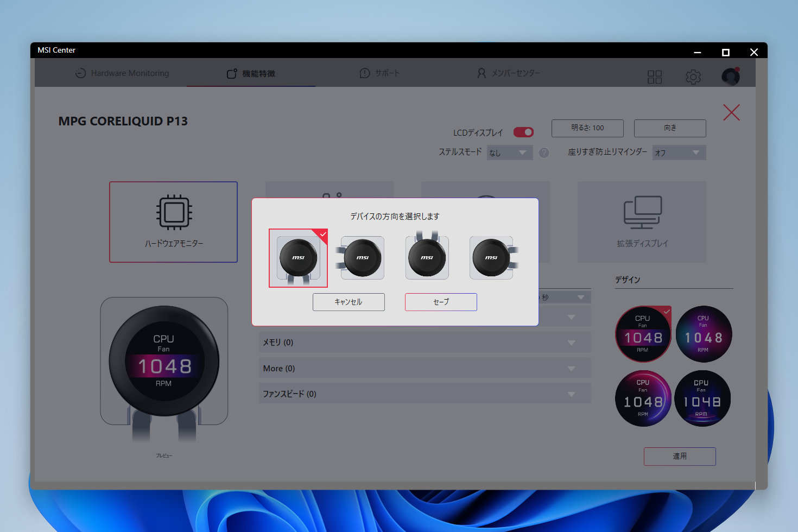Image resolution: width=798 pixels, height=532 pixels.
Task: Close the MSI Center window
Action: [754, 52]
